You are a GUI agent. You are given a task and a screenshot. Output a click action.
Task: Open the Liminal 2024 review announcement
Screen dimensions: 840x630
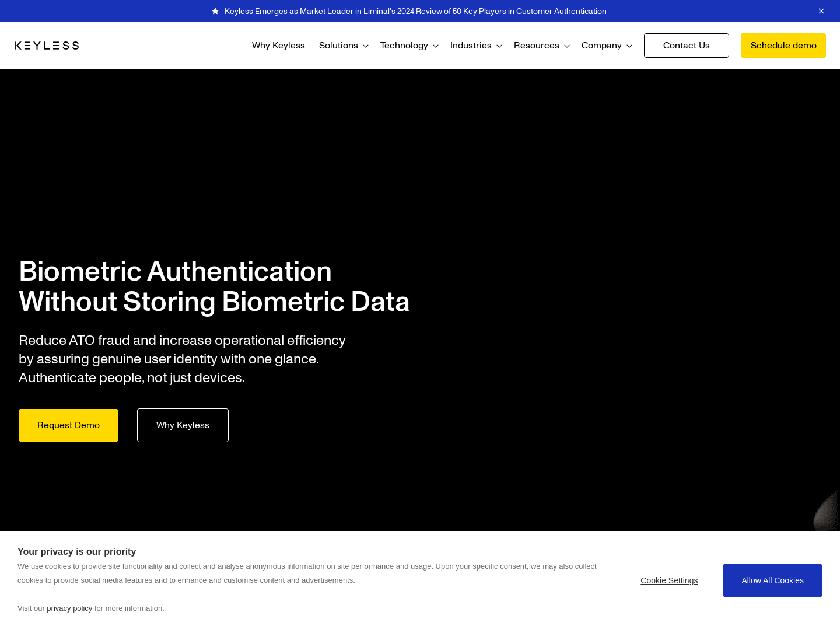pos(415,11)
